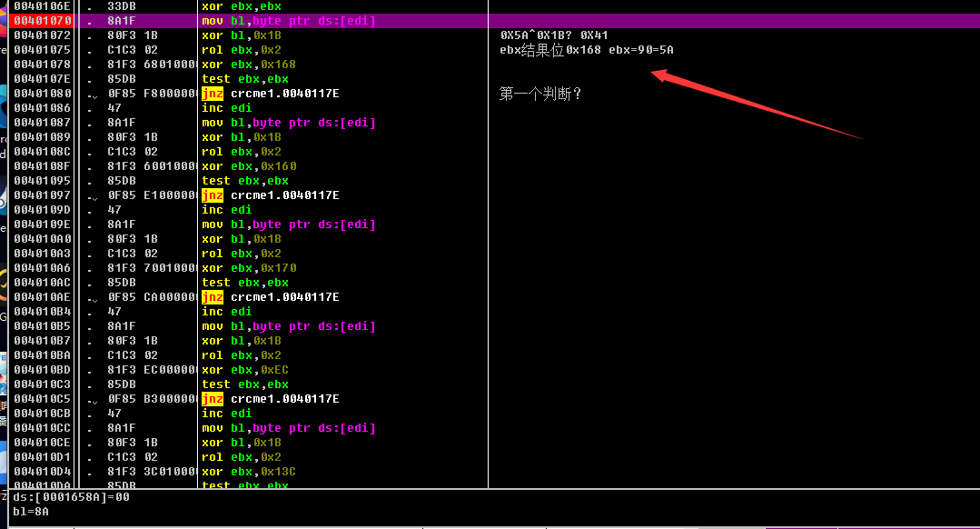Select highlighted jnz mnemonic at 00401080
Viewport: 980px width, 529px height.
coord(213,94)
